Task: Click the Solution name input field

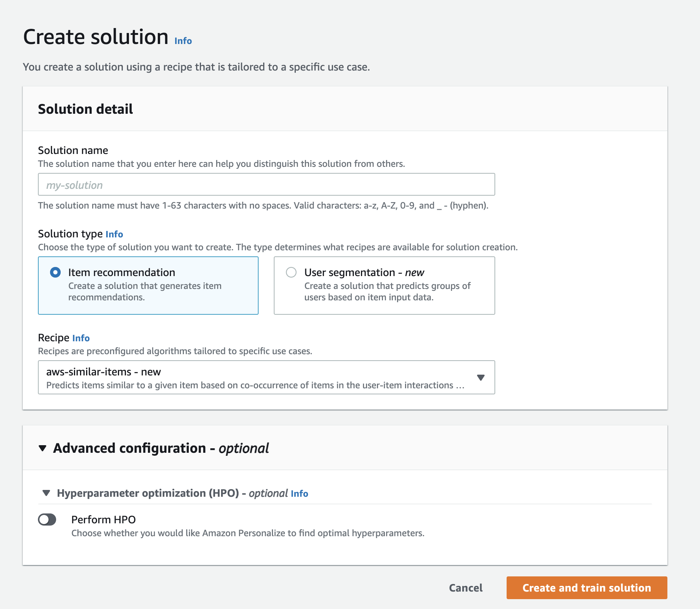Action: [x=266, y=185]
